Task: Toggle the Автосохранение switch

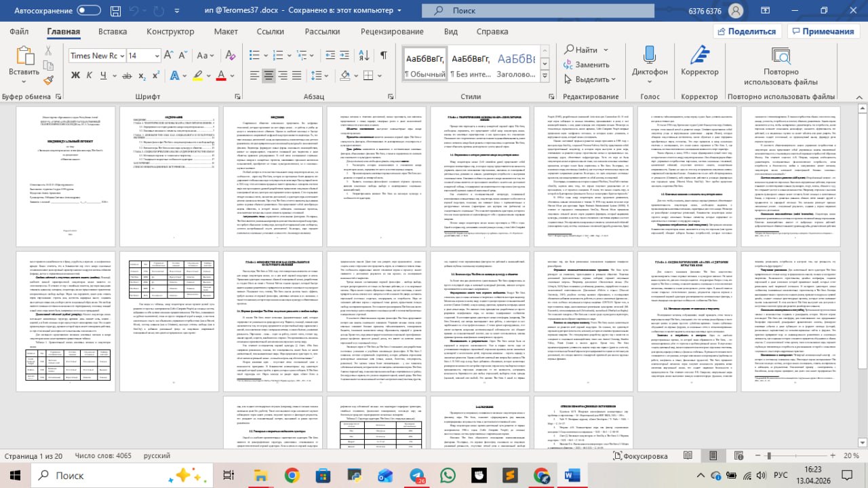Action: pos(89,11)
